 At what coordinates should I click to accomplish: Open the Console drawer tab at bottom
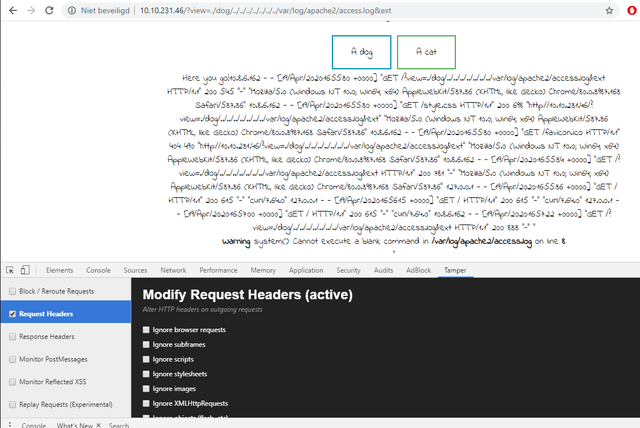coord(33,425)
